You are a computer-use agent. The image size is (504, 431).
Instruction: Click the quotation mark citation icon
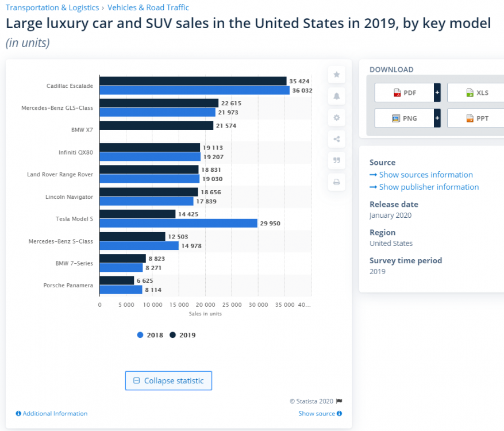pos(337,160)
